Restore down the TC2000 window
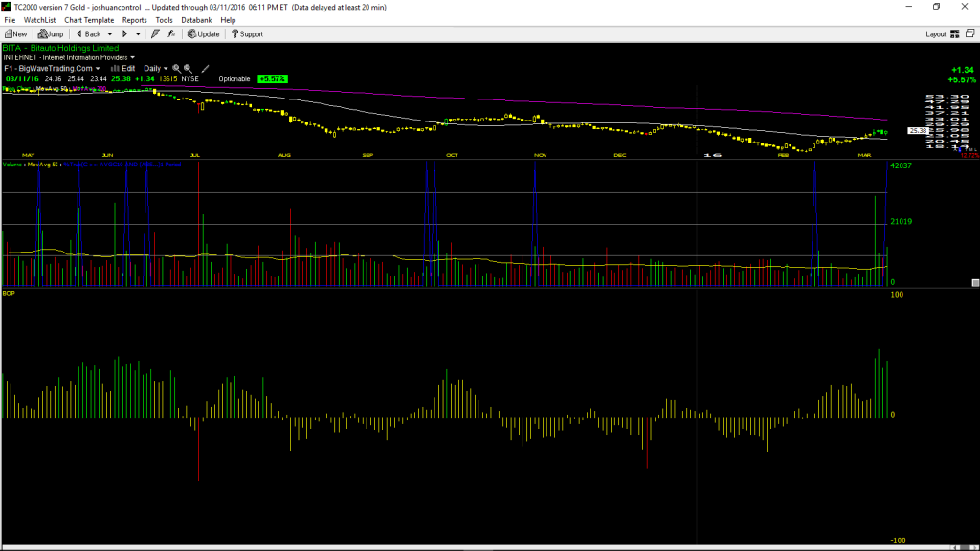The width and height of the screenshot is (980, 551). point(936,7)
